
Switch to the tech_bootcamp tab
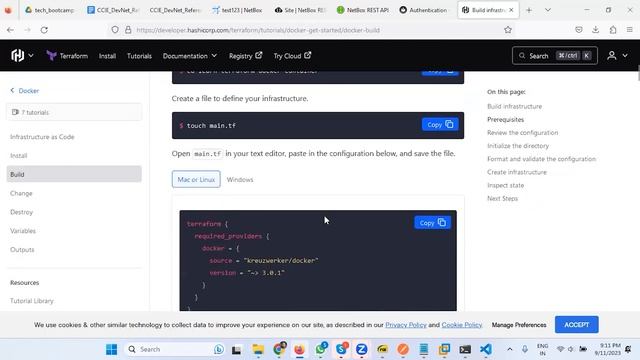click(x=50, y=10)
